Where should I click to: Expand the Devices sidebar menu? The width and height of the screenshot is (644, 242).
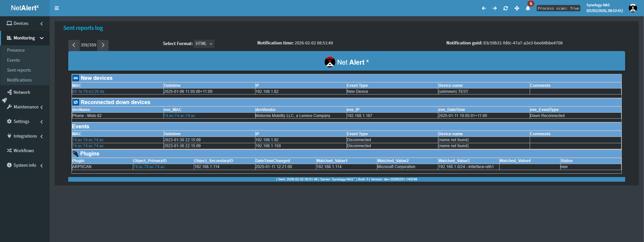click(25, 24)
